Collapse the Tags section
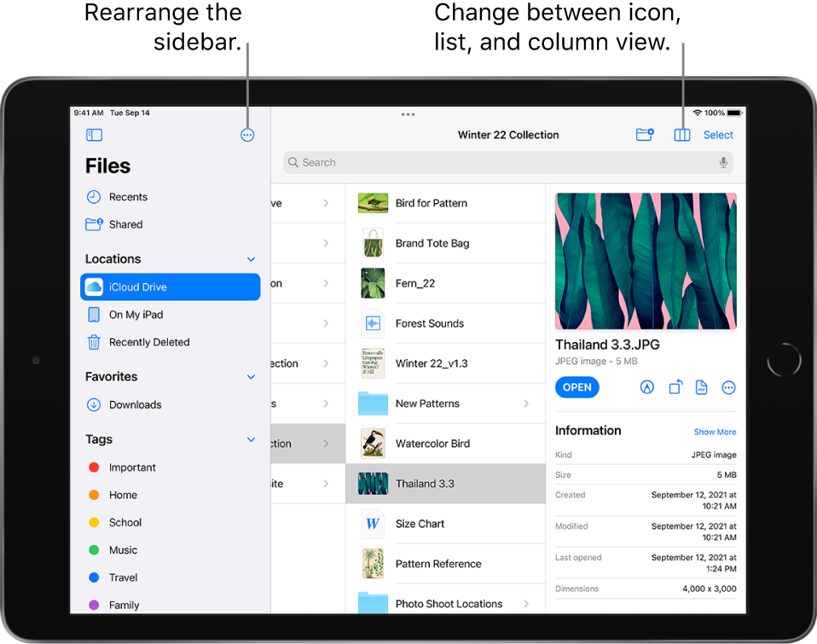 pos(251,439)
